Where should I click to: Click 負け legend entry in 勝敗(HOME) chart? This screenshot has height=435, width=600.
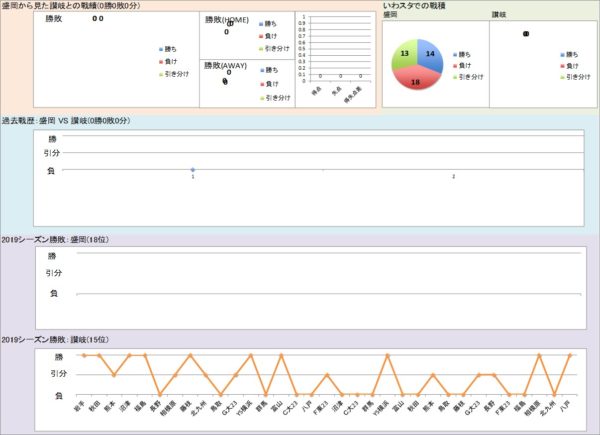click(x=270, y=34)
